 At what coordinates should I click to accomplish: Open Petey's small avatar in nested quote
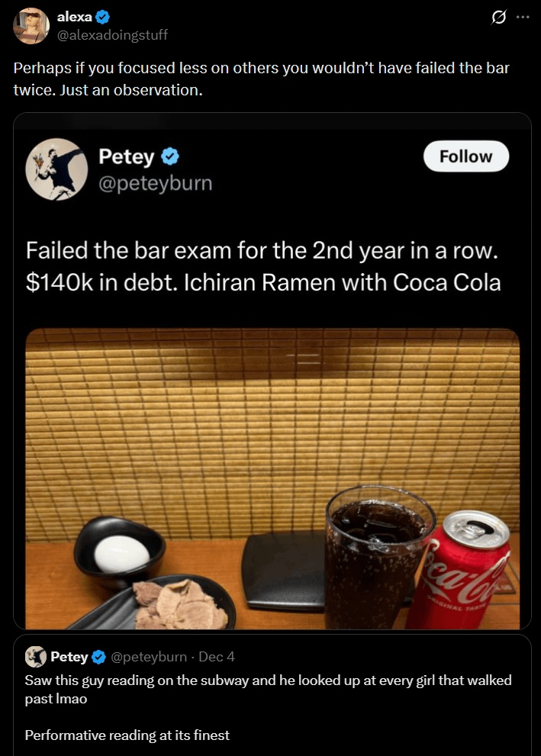pos(36,657)
